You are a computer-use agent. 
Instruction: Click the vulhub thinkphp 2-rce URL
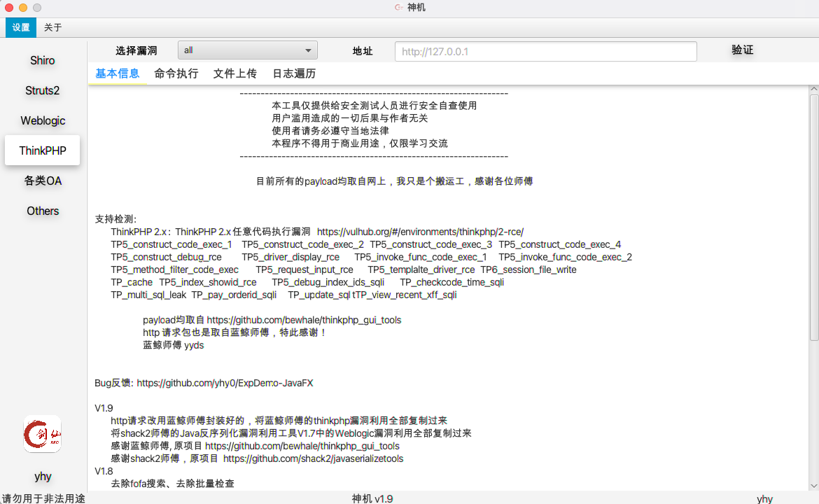[x=420, y=232]
